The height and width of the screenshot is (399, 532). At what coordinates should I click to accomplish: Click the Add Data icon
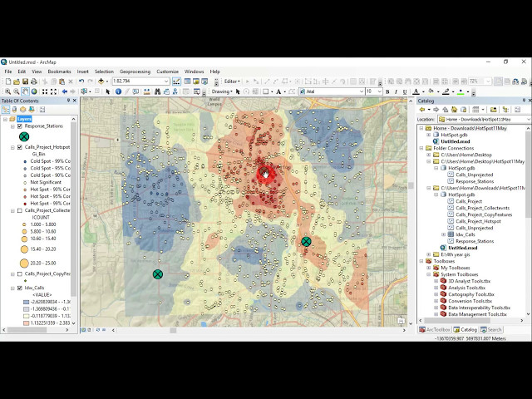pos(101,81)
